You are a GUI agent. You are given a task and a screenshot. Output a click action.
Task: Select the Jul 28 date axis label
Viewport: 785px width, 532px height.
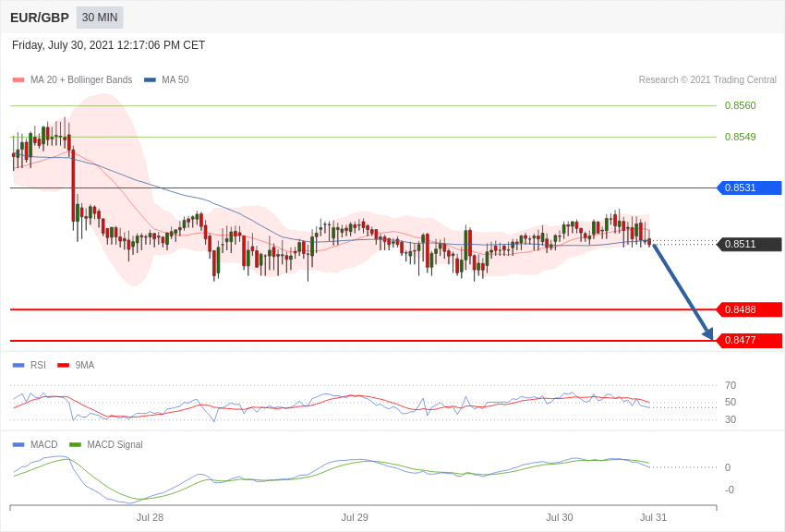point(150,517)
